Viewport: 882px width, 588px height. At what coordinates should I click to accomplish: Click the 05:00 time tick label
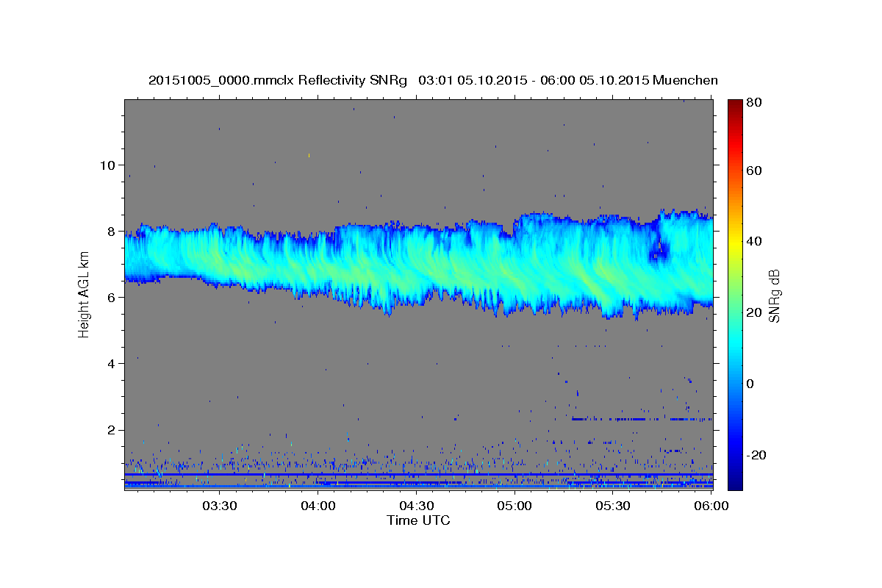514,506
